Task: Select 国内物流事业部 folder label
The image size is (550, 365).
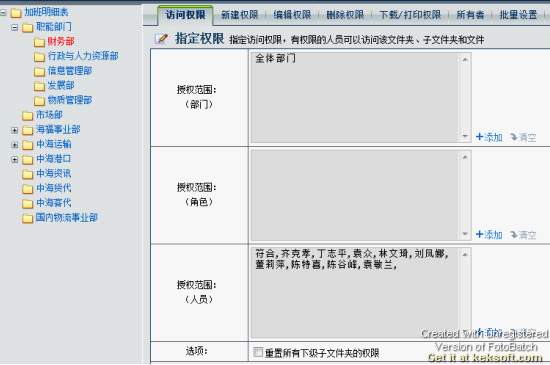Action: (x=67, y=217)
